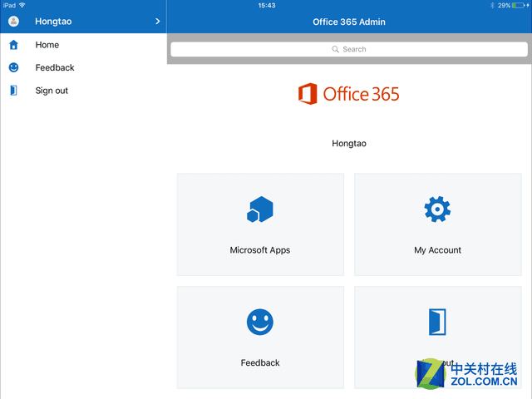Screen dimensions: 532x399
Task: Open the Microsoft Apps tile label
Action: pyautogui.click(x=260, y=250)
